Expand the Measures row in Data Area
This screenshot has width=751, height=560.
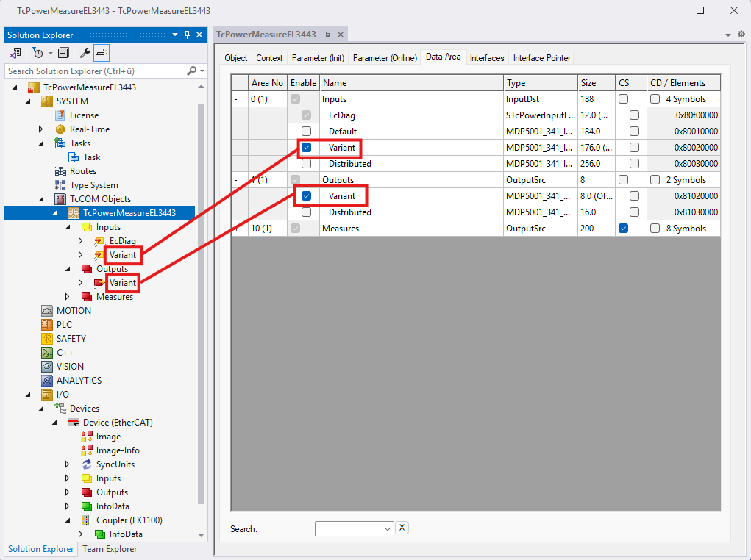tap(236, 229)
